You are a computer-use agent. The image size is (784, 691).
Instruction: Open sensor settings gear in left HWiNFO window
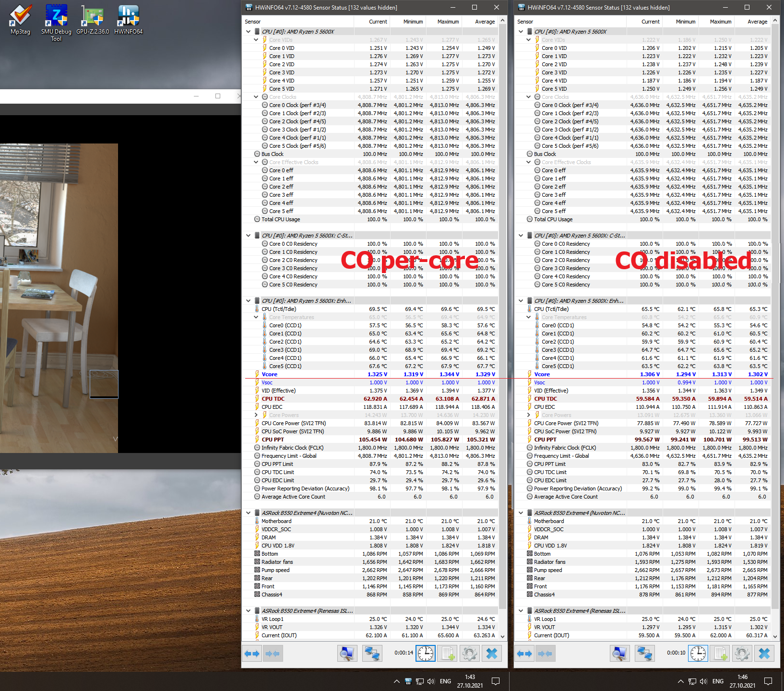[470, 653]
